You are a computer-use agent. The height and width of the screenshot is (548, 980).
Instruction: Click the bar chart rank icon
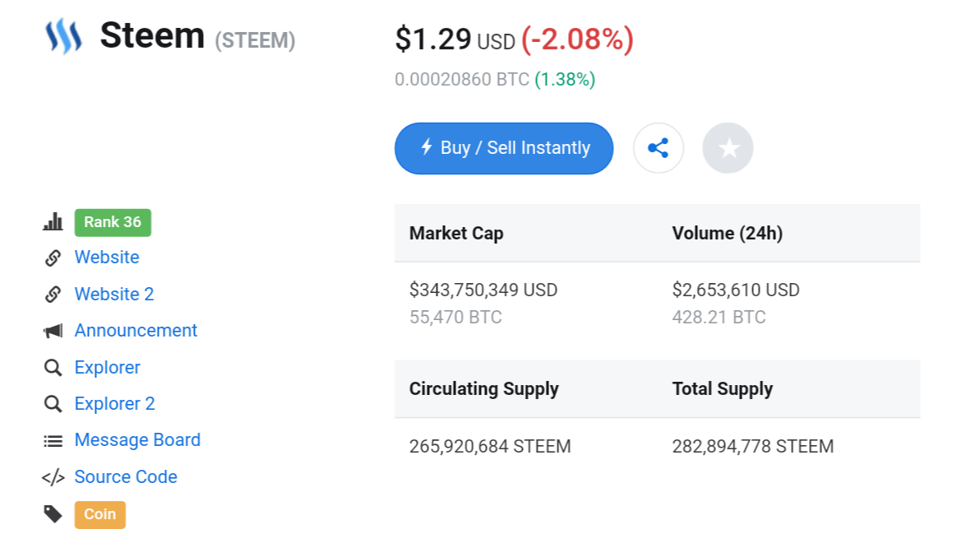[53, 222]
